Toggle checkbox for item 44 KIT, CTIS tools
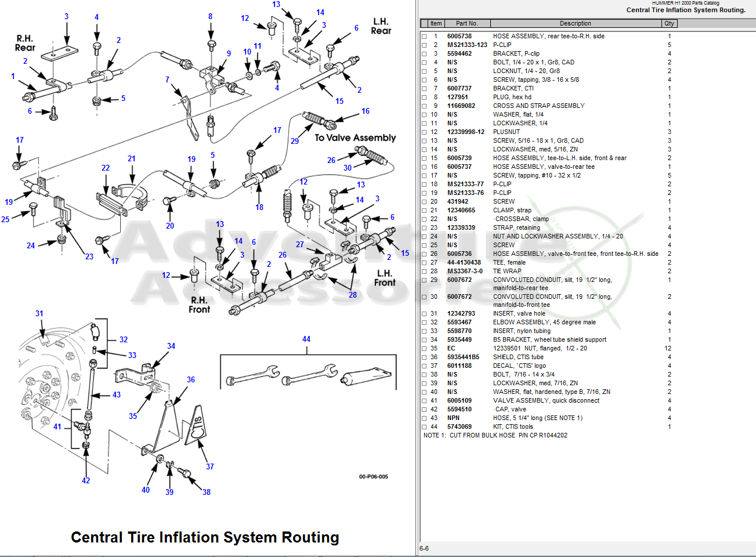Image resolution: width=756 pixels, height=557 pixels. tap(424, 427)
